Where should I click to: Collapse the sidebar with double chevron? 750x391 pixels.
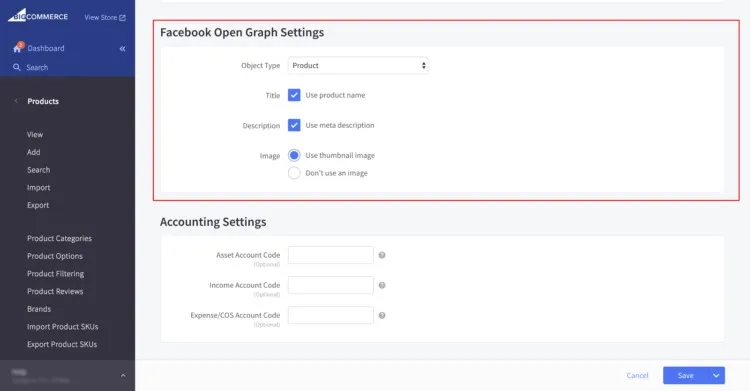[122, 48]
